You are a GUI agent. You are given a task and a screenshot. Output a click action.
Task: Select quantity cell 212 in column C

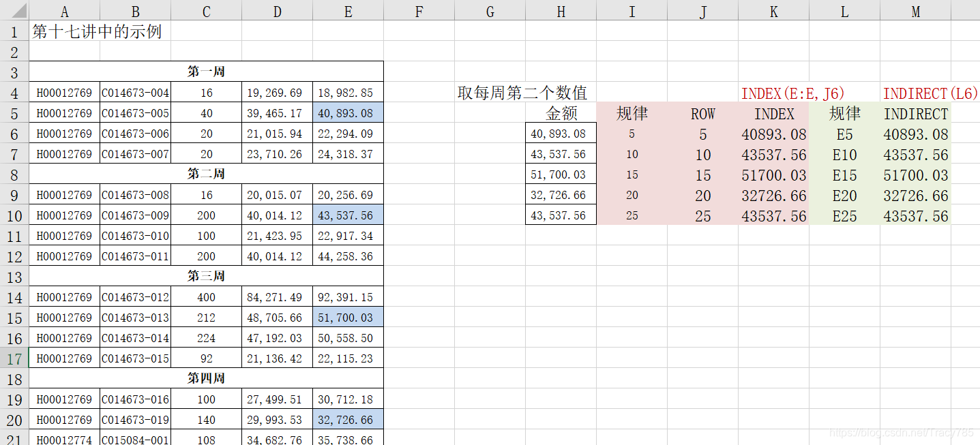[x=206, y=318]
